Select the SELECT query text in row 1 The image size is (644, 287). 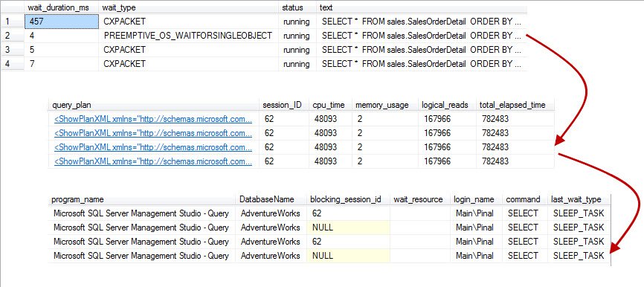pyautogui.click(x=421, y=22)
